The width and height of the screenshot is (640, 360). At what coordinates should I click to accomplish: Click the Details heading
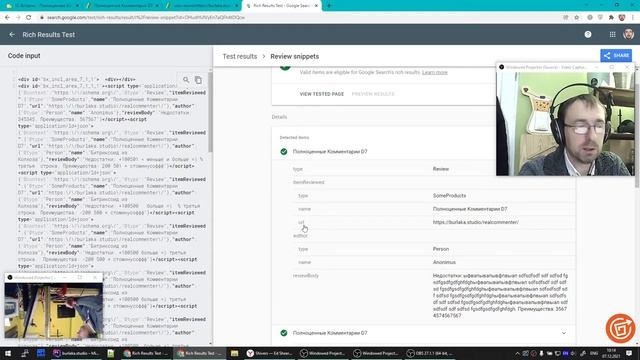tap(279, 117)
